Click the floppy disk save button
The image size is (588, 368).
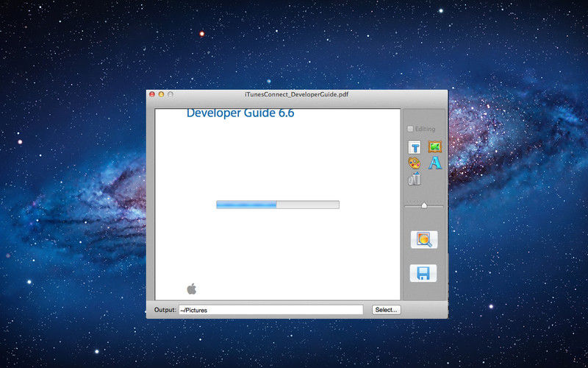[x=423, y=273]
